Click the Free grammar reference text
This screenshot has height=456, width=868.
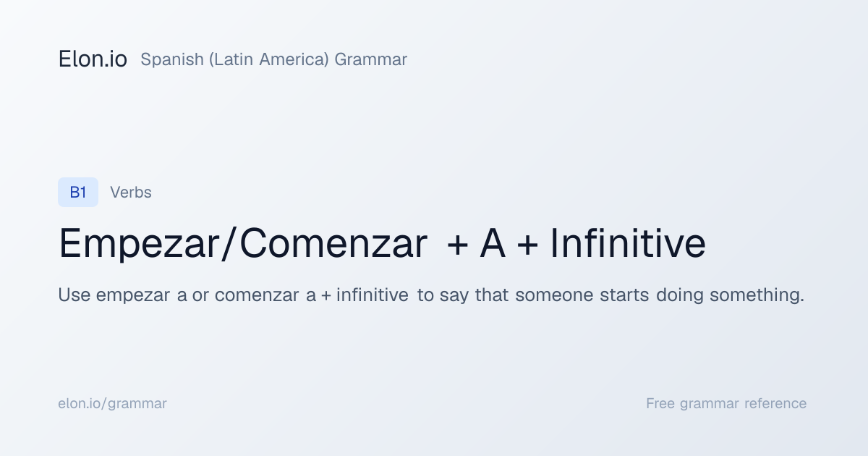pyautogui.click(x=726, y=404)
